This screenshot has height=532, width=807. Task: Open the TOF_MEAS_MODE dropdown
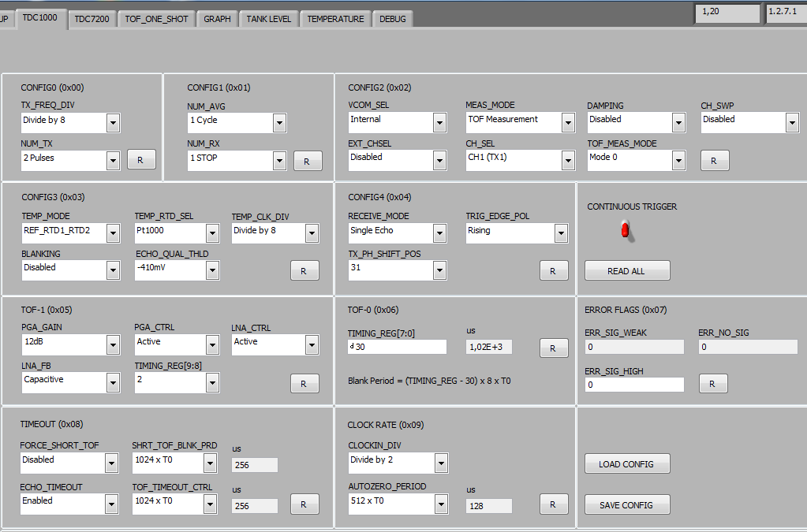pyautogui.click(x=637, y=160)
